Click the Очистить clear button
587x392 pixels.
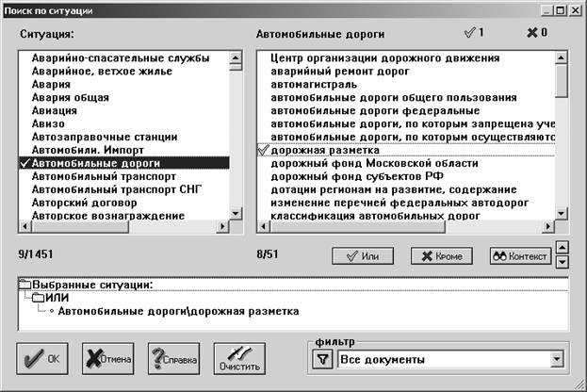coord(239,358)
